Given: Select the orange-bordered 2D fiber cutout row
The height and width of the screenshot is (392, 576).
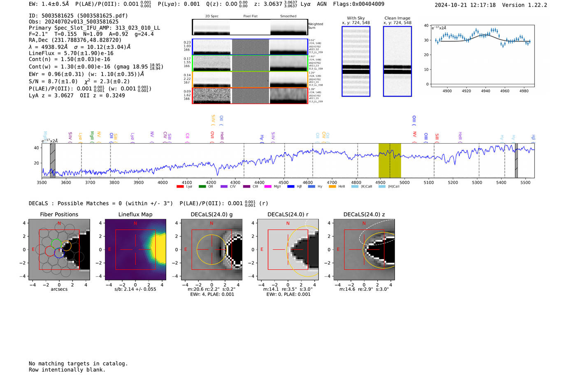Looking at the screenshot, I should coord(250,79).
